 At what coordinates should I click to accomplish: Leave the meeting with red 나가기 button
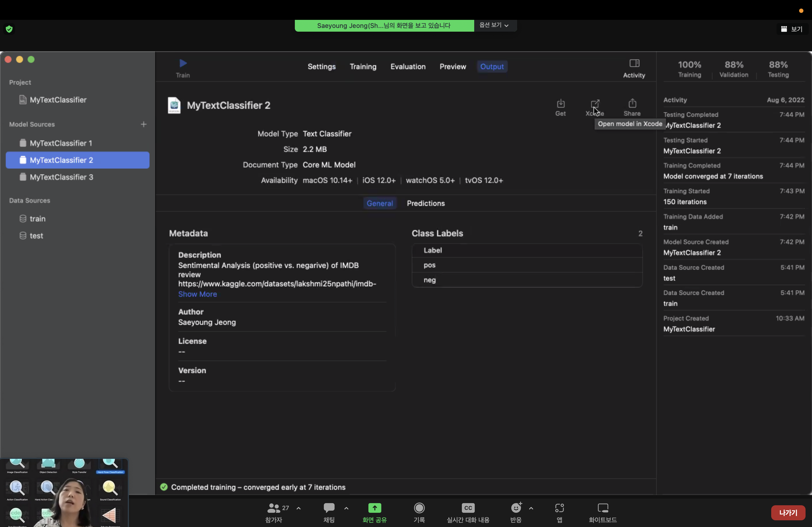tap(788, 513)
